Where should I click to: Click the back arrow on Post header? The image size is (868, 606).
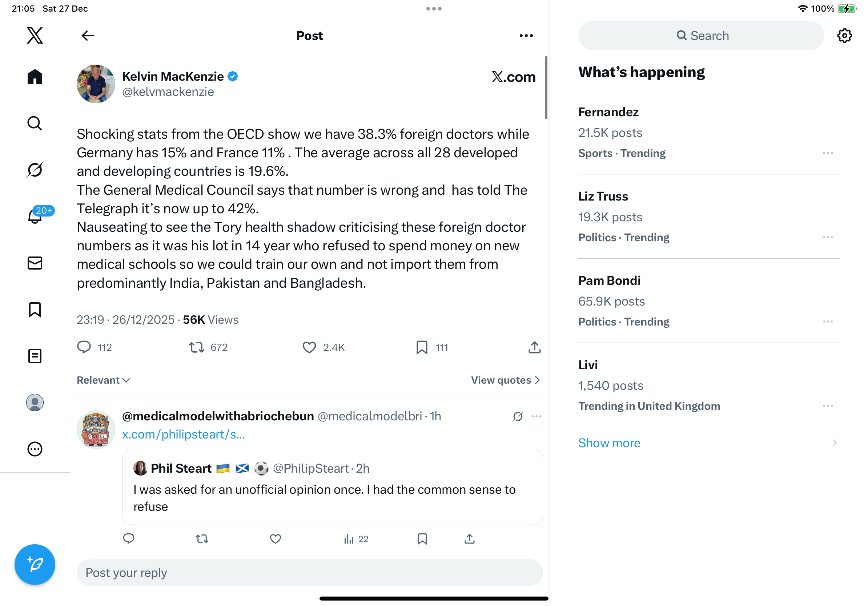(x=88, y=36)
